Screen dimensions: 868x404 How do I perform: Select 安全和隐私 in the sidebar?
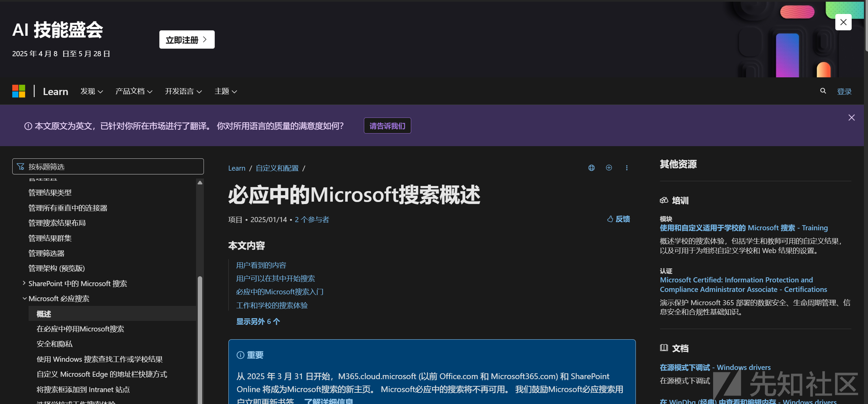[54, 344]
